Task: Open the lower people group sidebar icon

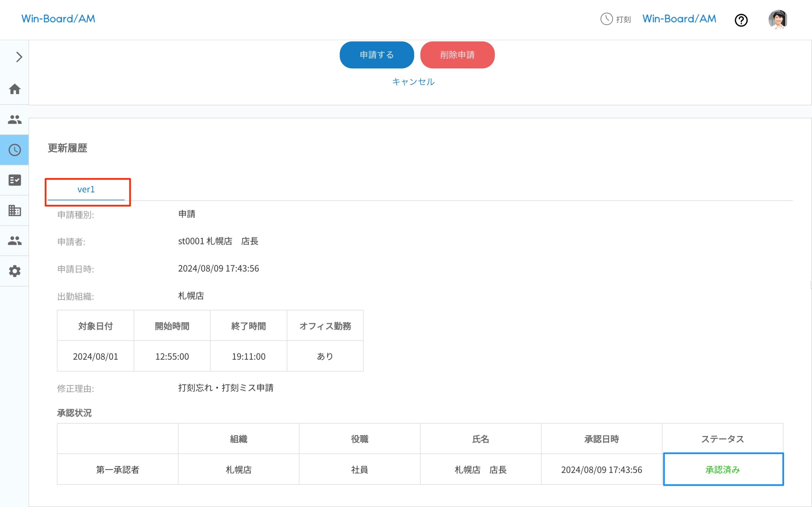Action: coord(15,241)
